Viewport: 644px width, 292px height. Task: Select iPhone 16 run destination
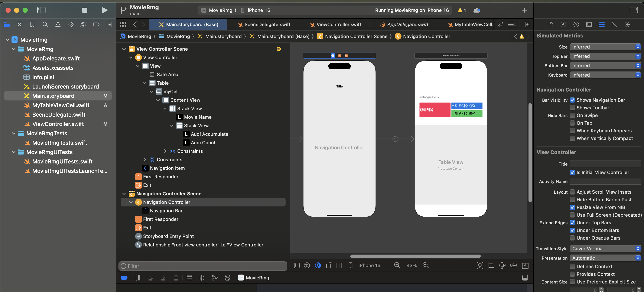tap(256, 10)
